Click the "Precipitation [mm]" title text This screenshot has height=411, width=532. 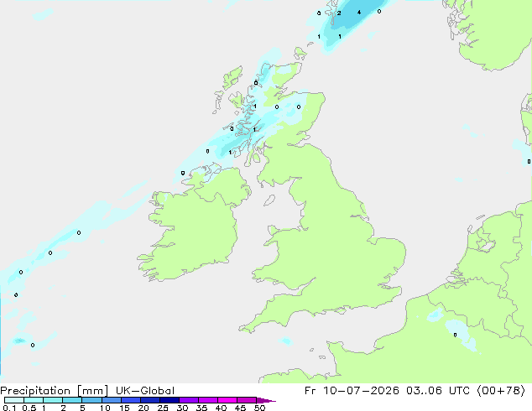(x=54, y=391)
